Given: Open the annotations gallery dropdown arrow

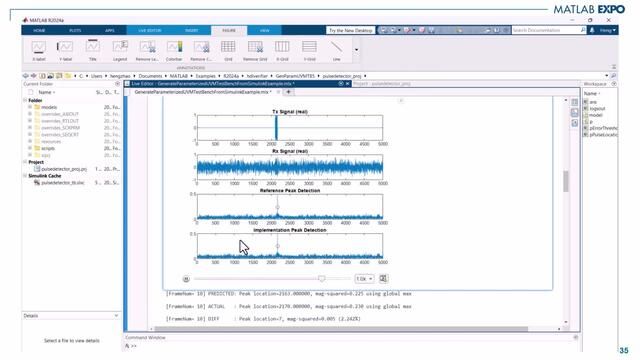Looking at the screenshot, I should [x=356, y=50].
